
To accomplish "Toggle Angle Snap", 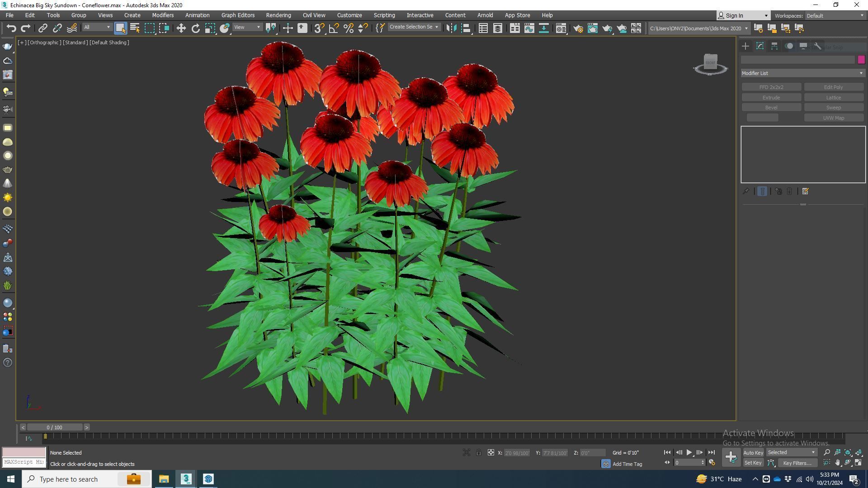I will tap(334, 28).
